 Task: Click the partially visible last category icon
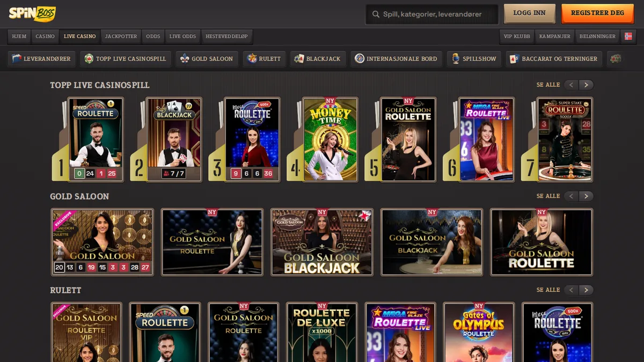coord(616,59)
